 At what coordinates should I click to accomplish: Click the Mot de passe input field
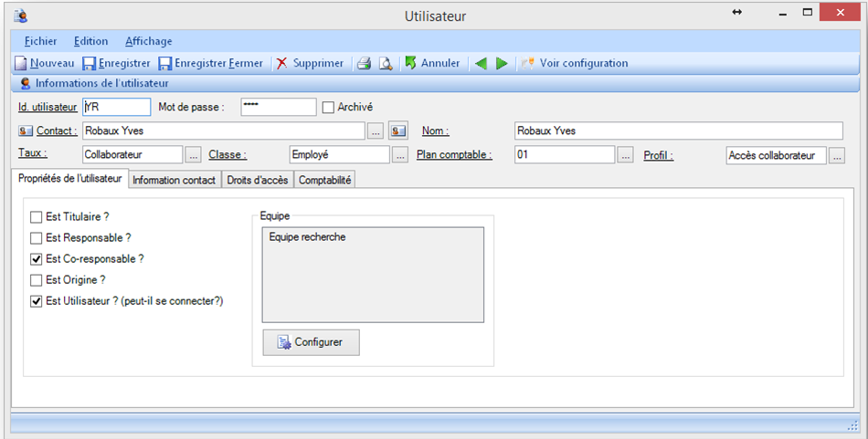click(x=278, y=107)
